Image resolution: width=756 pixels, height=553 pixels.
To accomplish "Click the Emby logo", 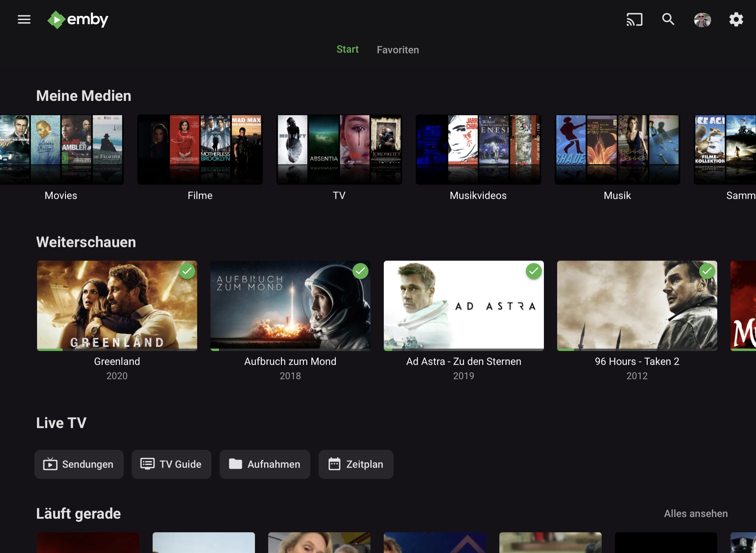I will point(78,20).
